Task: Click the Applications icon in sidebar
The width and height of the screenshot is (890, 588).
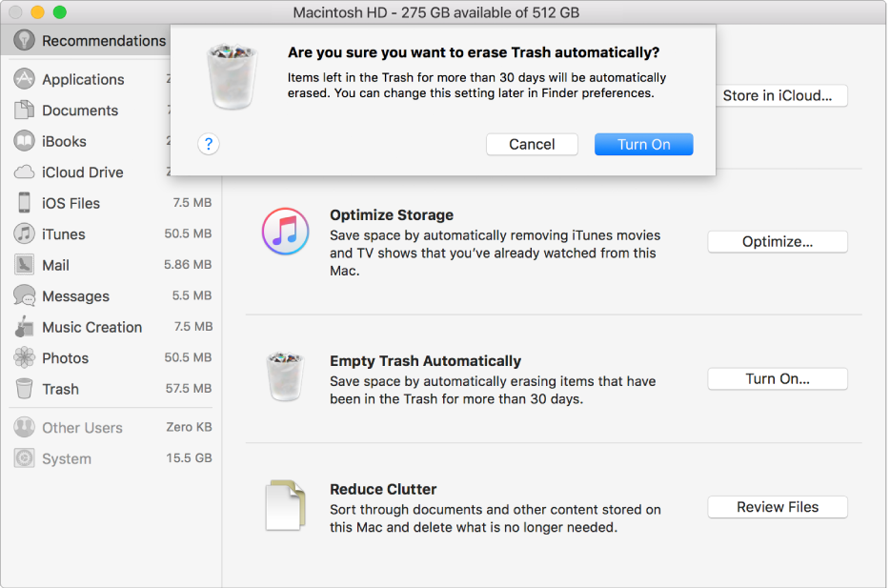Action: (x=25, y=80)
